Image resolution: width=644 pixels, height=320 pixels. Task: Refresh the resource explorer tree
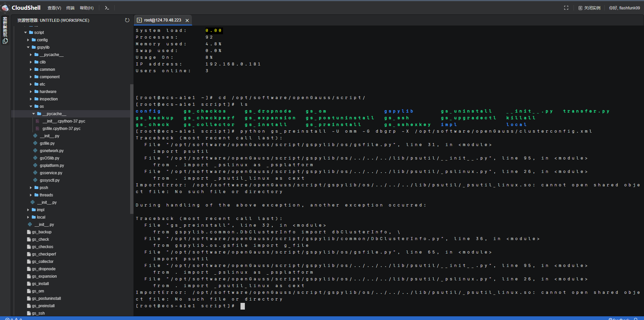click(127, 20)
